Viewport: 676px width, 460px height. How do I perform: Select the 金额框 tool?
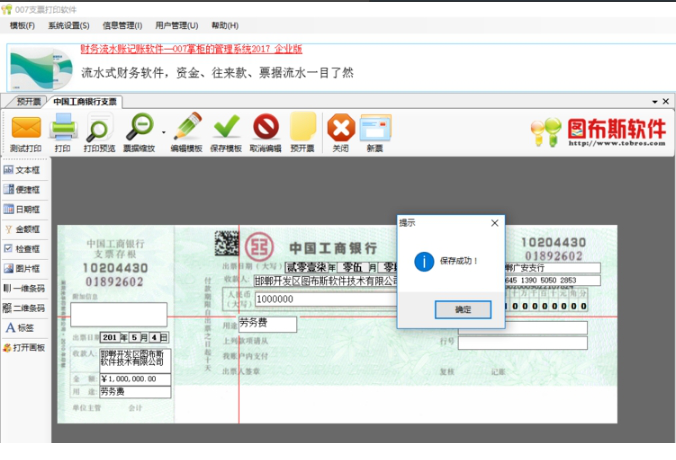pos(22,229)
